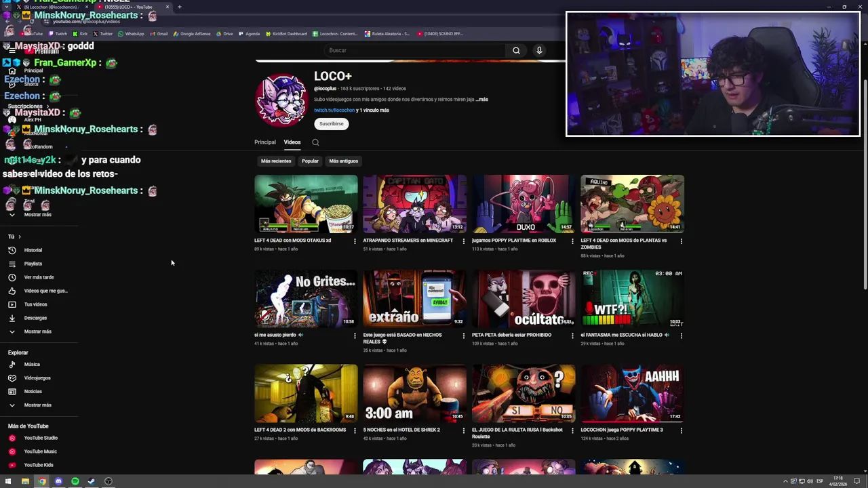This screenshot has width=868, height=488.
Task: Open thumbnail of 'LEFT 4 DEAD 2 con MODS de BACKROOMS'
Action: (x=306, y=394)
